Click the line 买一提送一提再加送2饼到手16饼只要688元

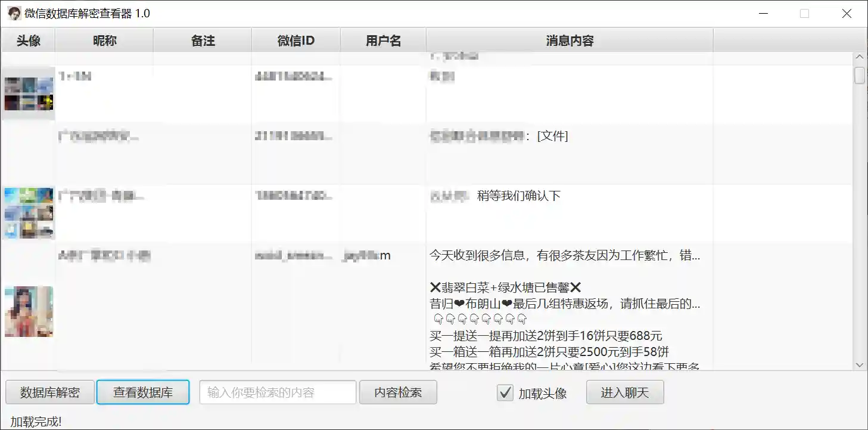[546, 335]
